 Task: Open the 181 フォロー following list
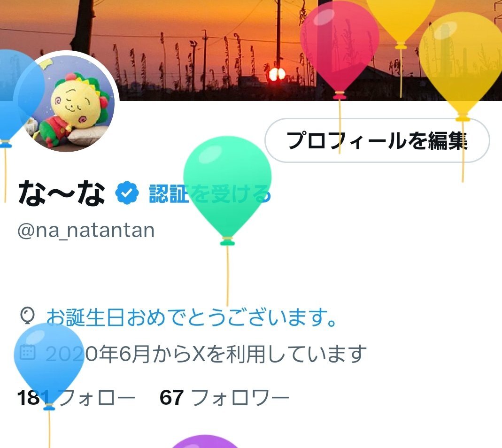click(x=76, y=397)
